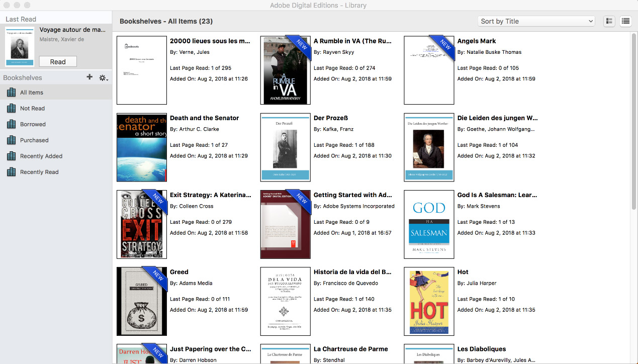Screen dimensions: 638x364
Task: Switch to thumbnail view mode
Action: (609, 21)
